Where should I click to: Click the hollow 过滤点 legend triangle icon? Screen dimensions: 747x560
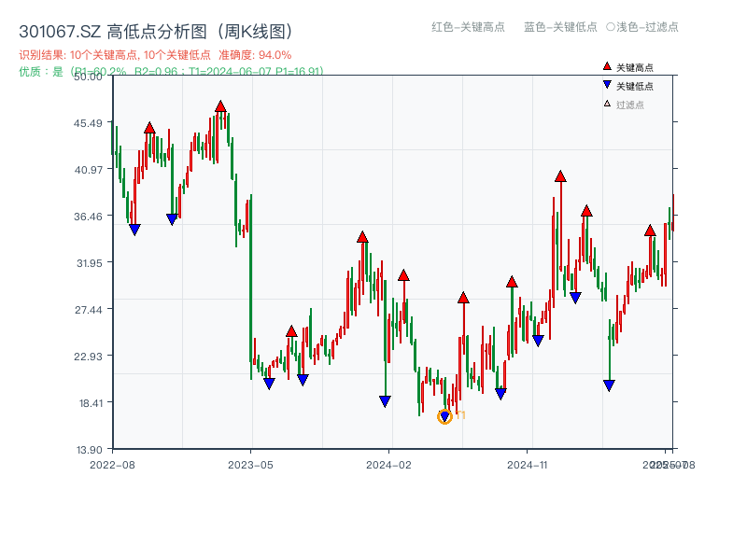pos(607,104)
